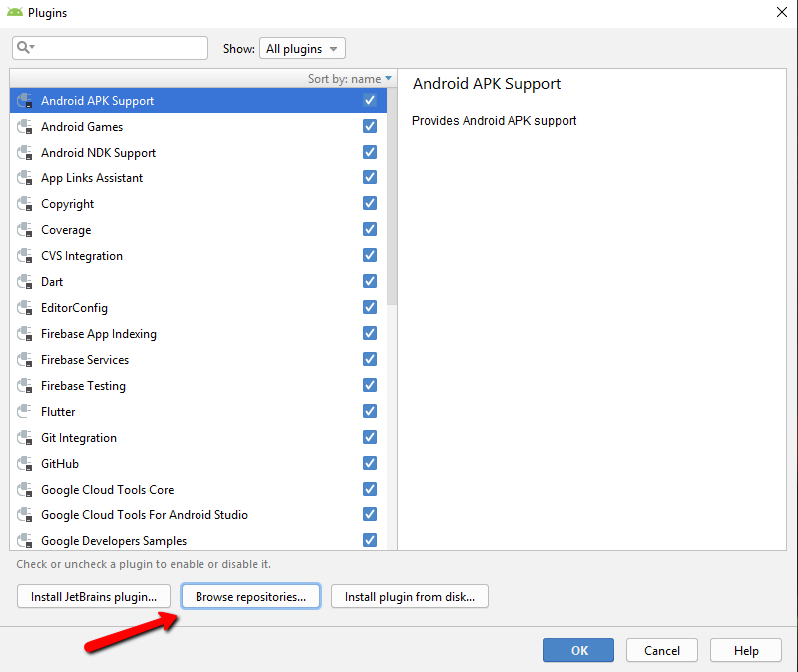Viewport: 798px width, 672px height.
Task: Click Browse repositories button
Action: coord(251,596)
